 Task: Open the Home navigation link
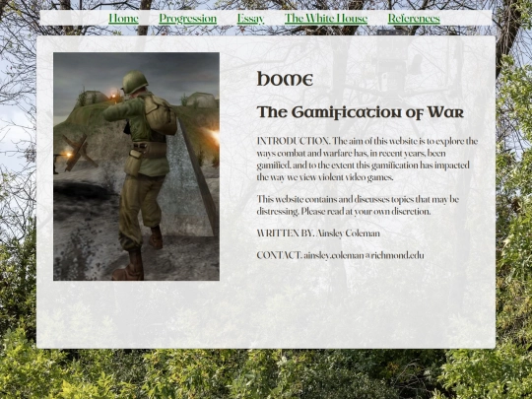click(x=123, y=19)
